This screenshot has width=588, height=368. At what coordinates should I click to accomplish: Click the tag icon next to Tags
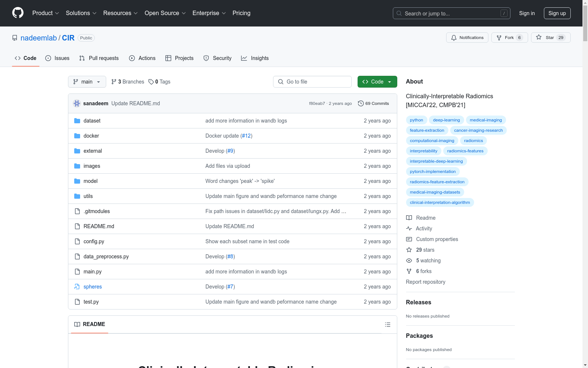pyautogui.click(x=151, y=82)
